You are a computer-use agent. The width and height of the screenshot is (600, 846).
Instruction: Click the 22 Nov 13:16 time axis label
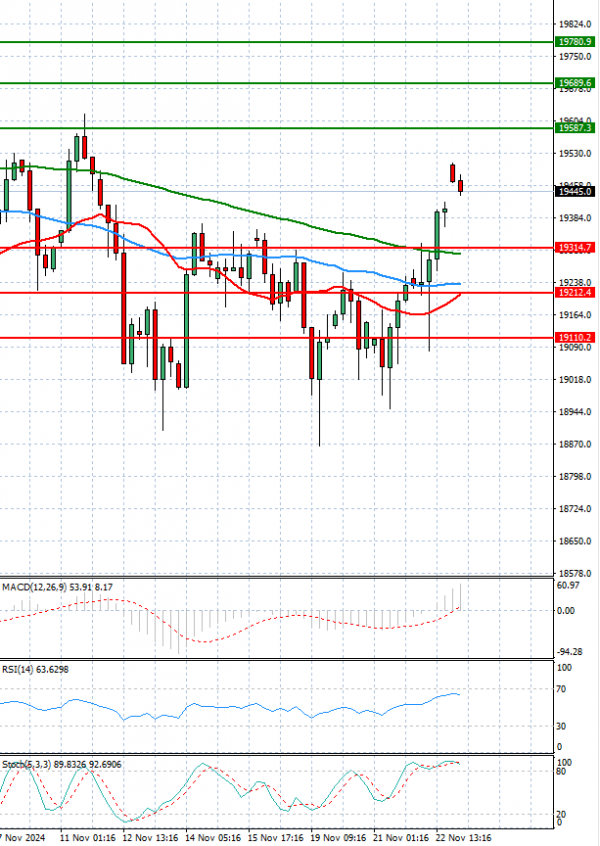click(463, 838)
